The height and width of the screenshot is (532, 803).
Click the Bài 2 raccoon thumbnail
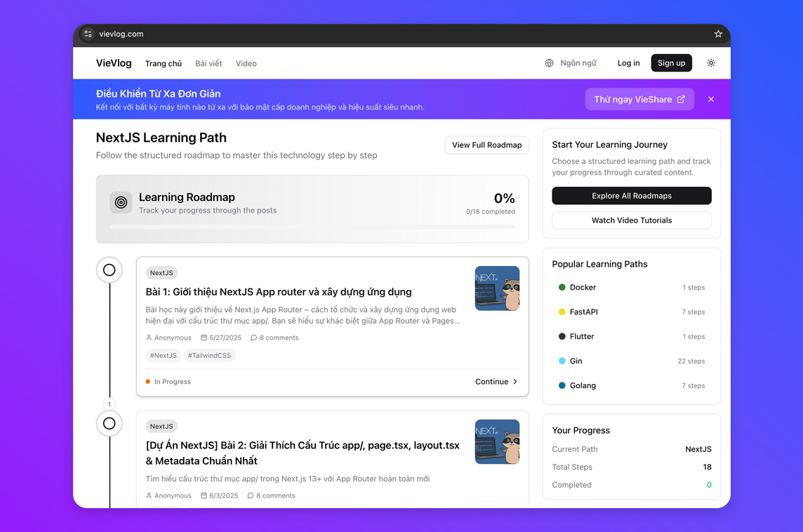pos(497,442)
